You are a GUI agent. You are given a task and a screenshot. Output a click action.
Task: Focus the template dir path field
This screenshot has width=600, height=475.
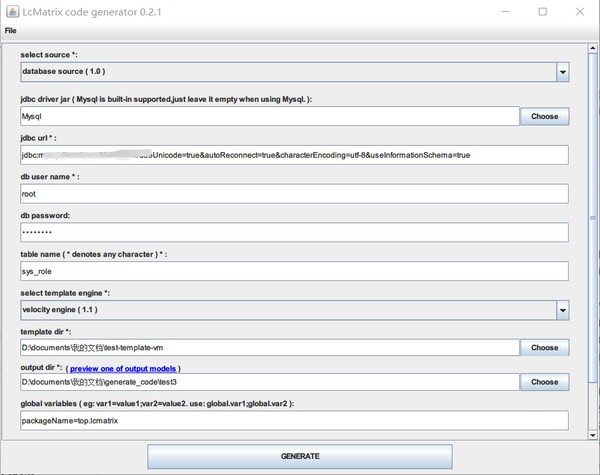[270, 348]
